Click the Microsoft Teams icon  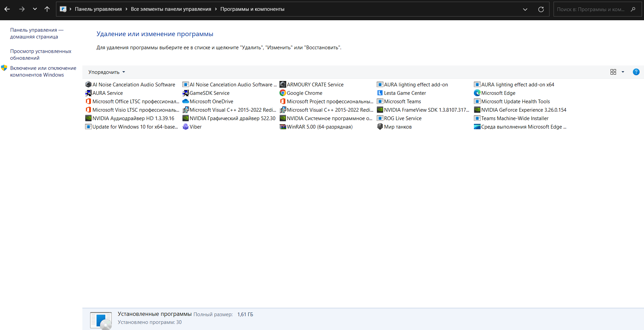pyautogui.click(x=380, y=102)
